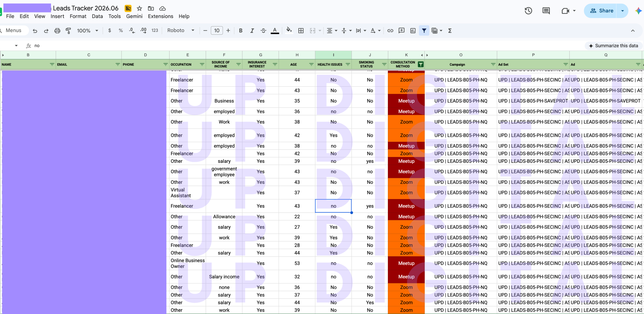This screenshot has width=644, height=314.
Task: Open the Roboto font dropdown
Action: click(181, 30)
